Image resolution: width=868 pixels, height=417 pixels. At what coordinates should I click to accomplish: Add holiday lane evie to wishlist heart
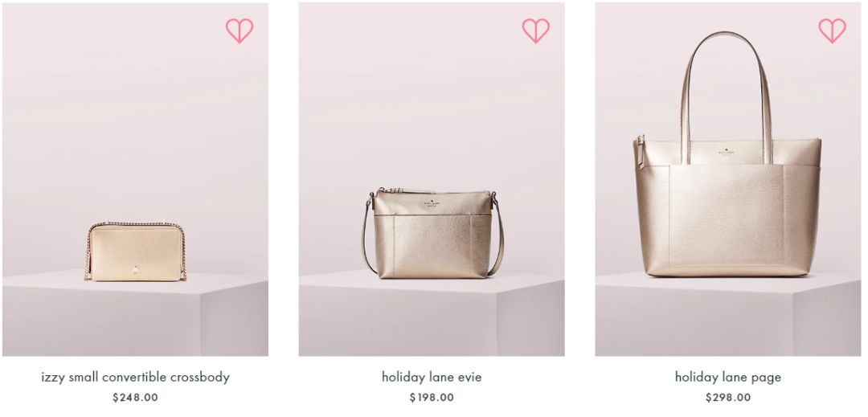pyautogui.click(x=536, y=31)
